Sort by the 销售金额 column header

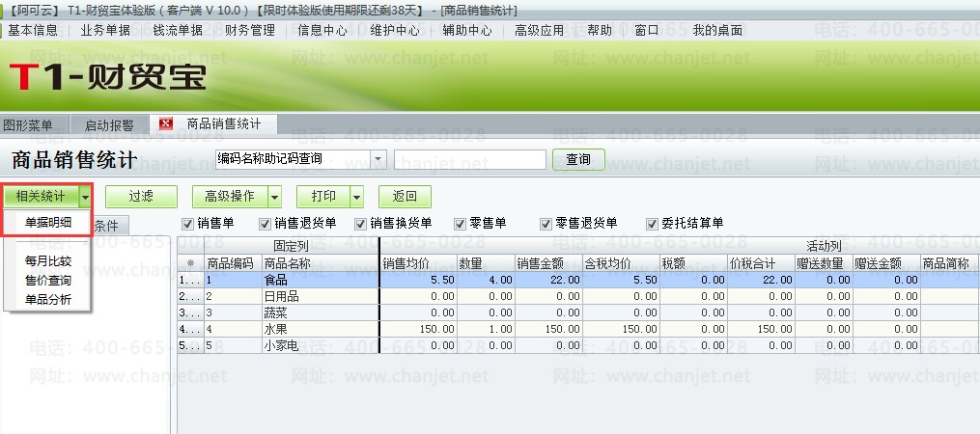click(548, 263)
